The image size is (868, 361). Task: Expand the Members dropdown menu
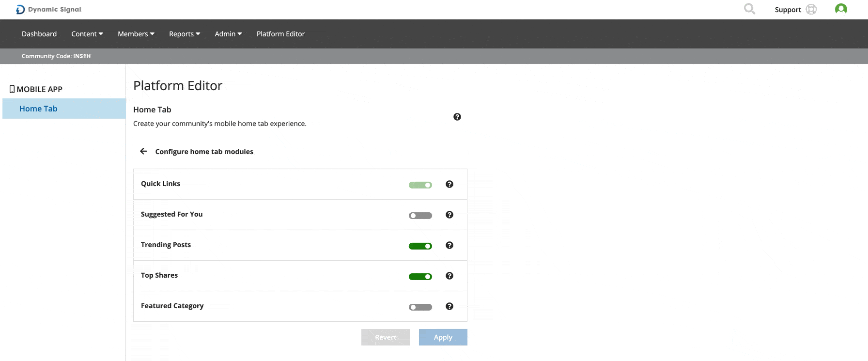136,34
